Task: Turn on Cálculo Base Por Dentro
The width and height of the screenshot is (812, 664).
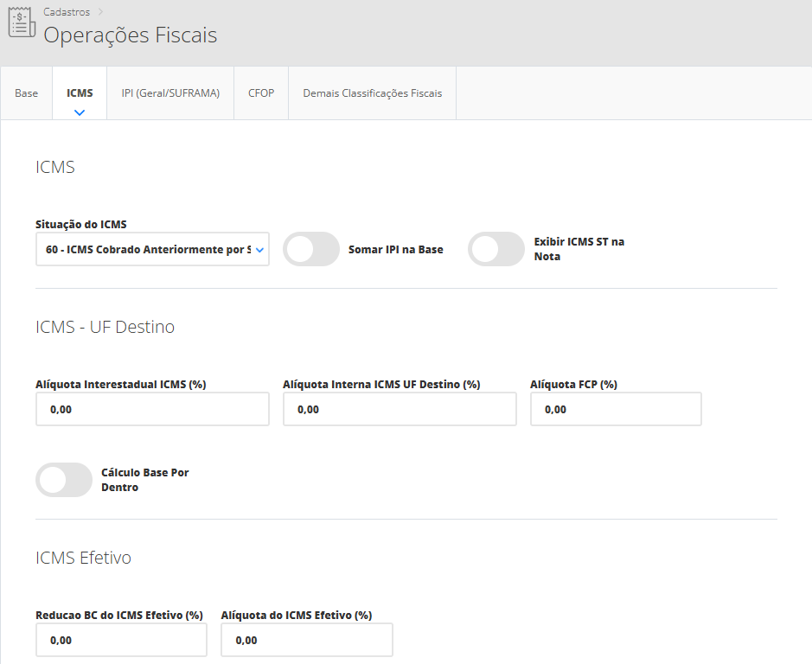Action: pyautogui.click(x=64, y=480)
